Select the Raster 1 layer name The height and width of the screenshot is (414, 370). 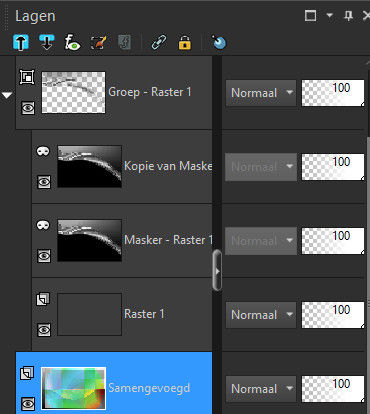click(x=144, y=314)
